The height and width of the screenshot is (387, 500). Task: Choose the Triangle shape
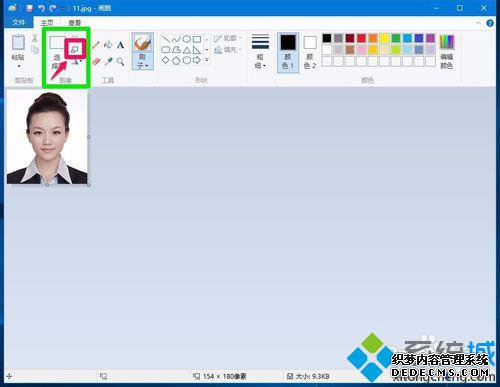click(187, 50)
